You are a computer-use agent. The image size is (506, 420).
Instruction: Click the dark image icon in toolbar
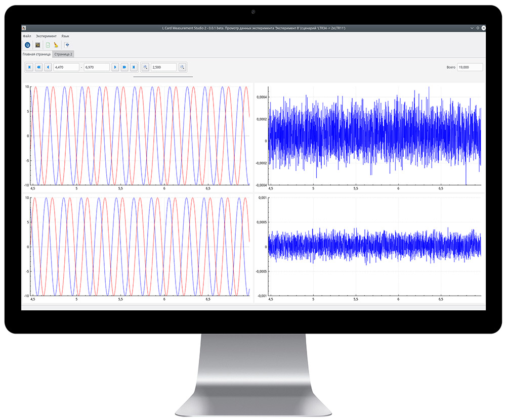tap(37, 45)
